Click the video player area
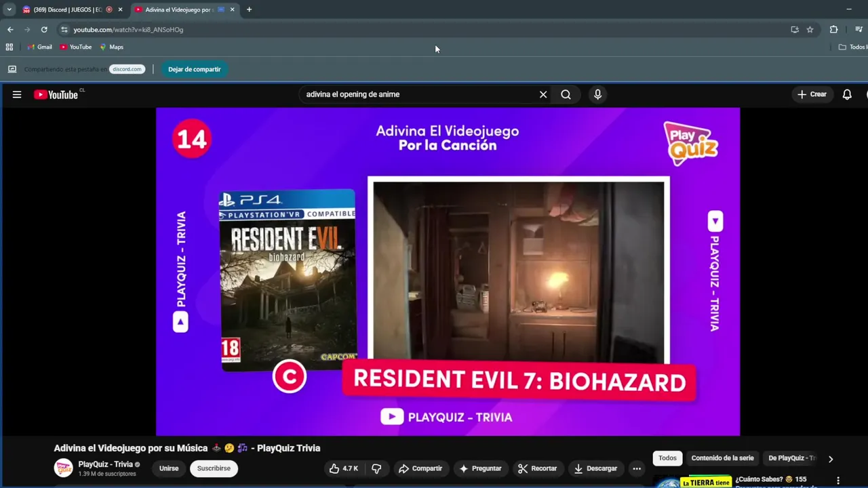 click(x=448, y=271)
